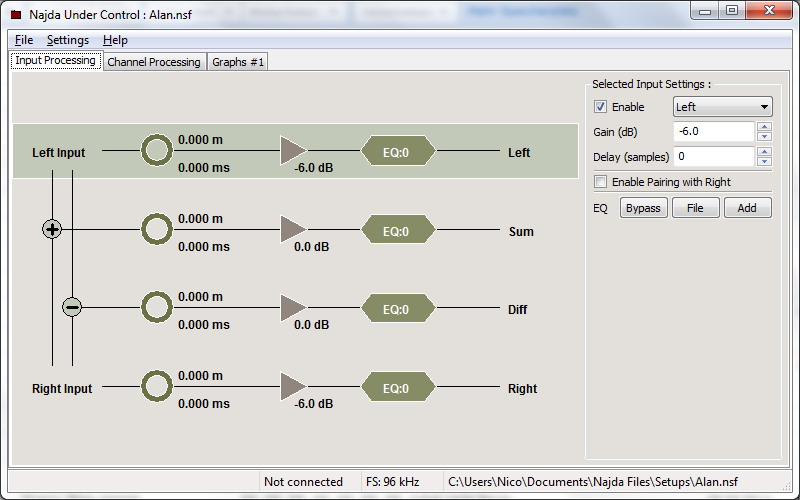
Task: Click the EQ Add button
Action: coord(747,208)
